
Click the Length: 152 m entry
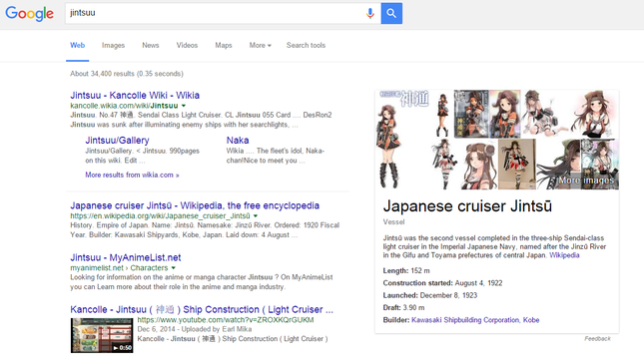(x=406, y=271)
